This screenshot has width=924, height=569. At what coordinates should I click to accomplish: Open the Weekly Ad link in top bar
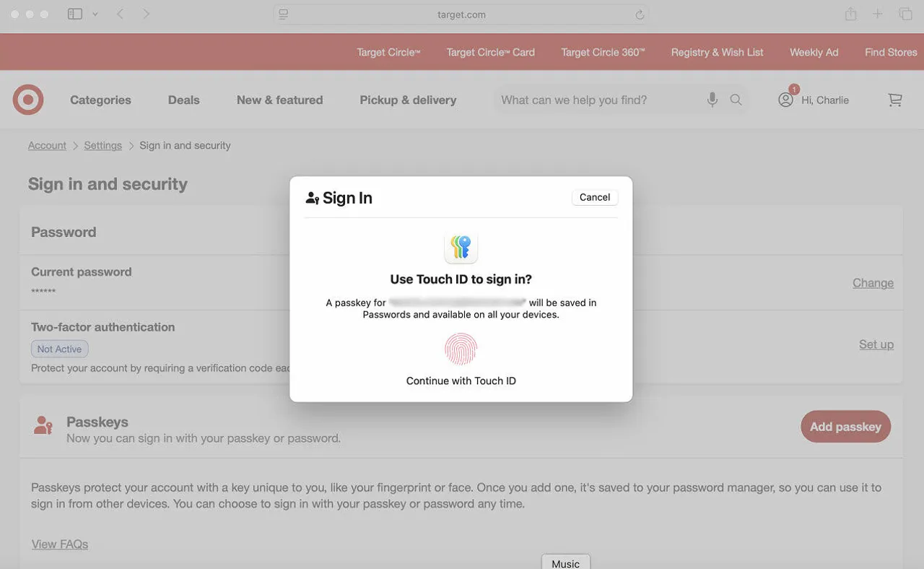(x=814, y=52)
